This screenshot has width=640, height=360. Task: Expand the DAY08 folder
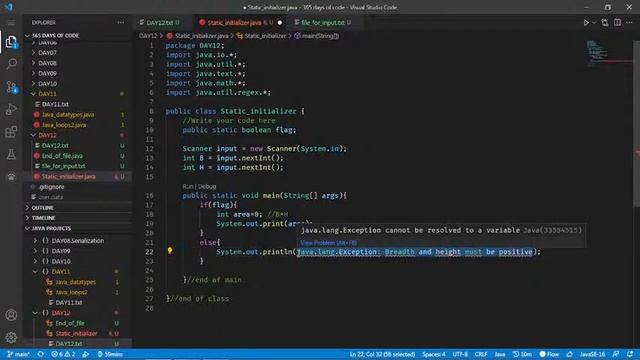pos(47,63)
